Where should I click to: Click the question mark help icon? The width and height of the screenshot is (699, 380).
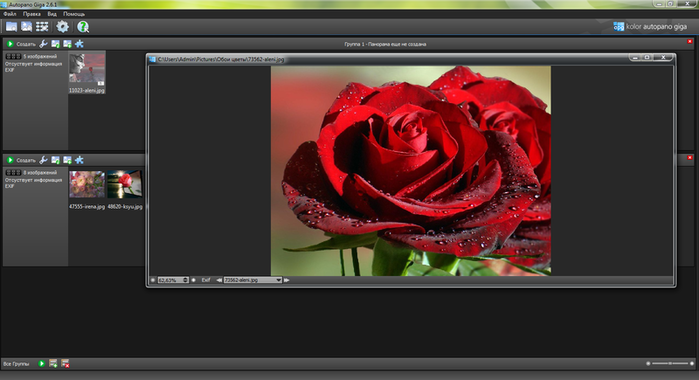pyautogui.click(x=82, y=27)
